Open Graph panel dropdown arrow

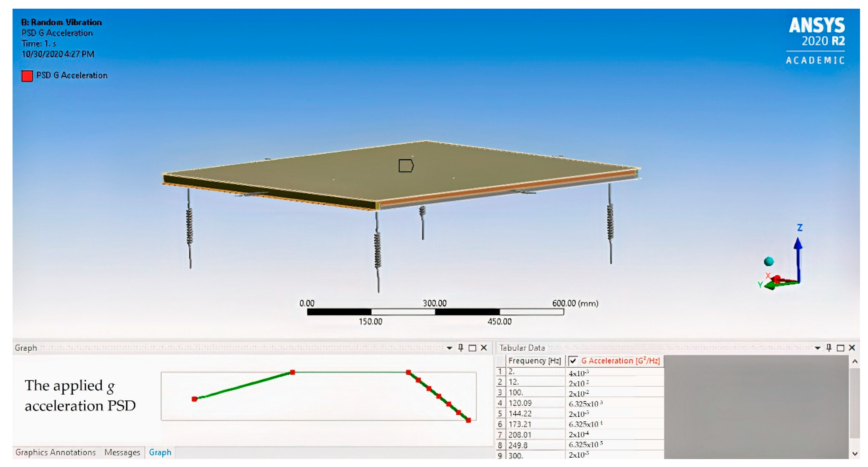click(449, 348)
